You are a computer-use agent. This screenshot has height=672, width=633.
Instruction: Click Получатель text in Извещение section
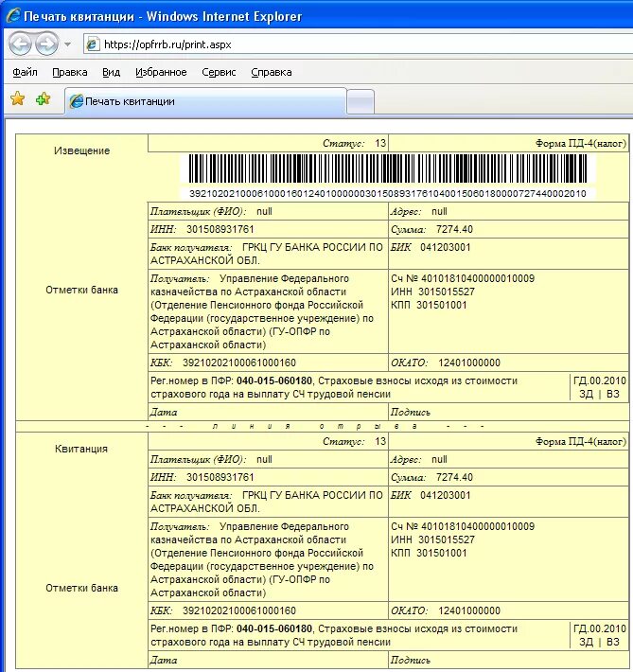pyautogui.click(x=262, y=311)
